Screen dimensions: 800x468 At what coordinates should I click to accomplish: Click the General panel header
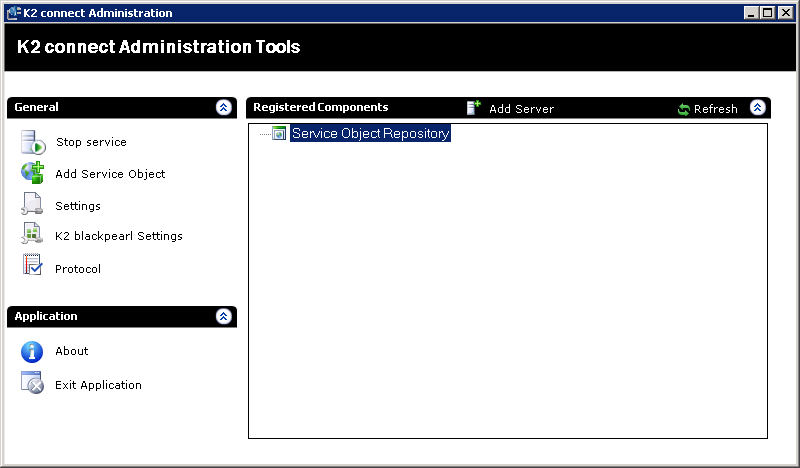coord(122,108)
